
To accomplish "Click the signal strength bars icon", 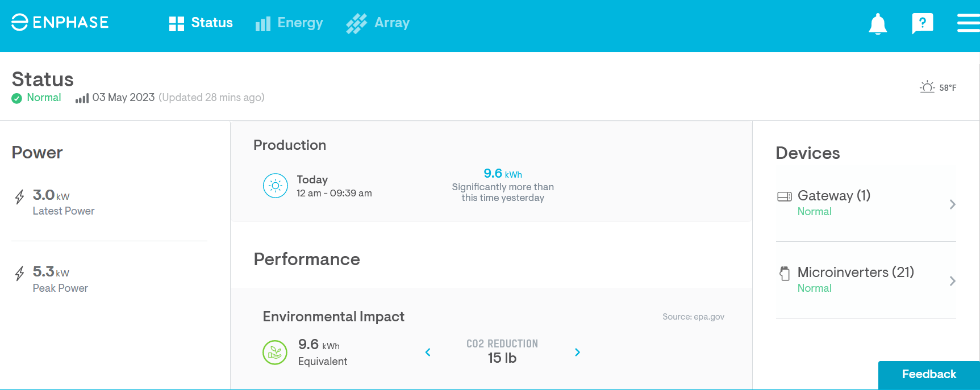I will coord(82,99).
